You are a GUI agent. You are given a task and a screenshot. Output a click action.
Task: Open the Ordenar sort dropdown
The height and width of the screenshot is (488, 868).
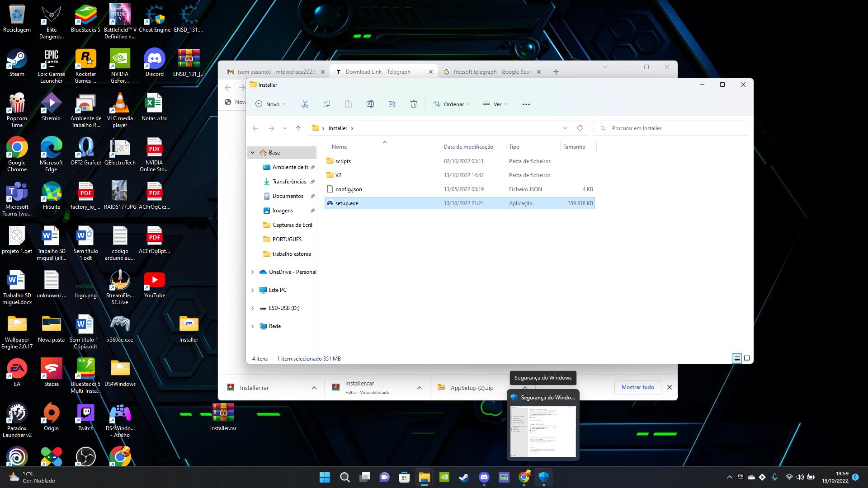451,104
